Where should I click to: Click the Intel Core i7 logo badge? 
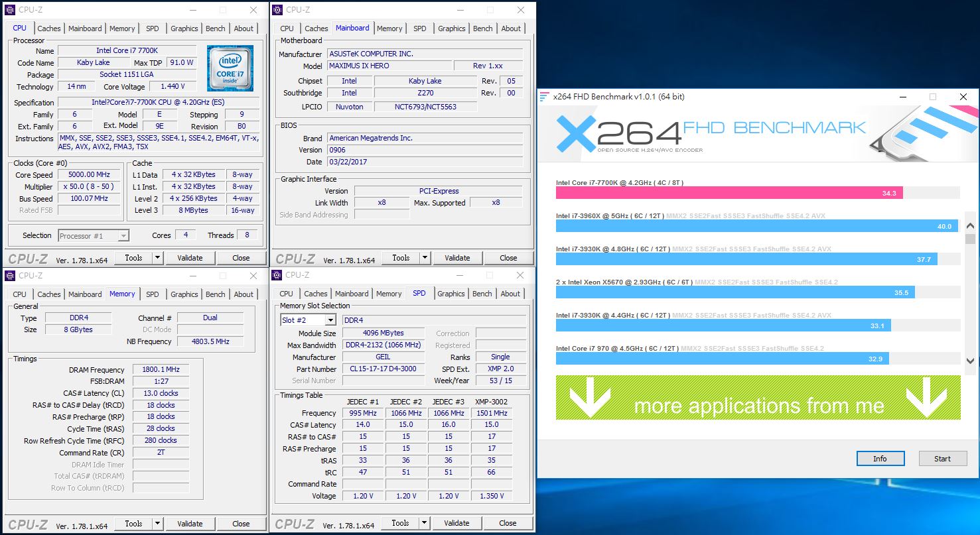[x=230, y=68]
